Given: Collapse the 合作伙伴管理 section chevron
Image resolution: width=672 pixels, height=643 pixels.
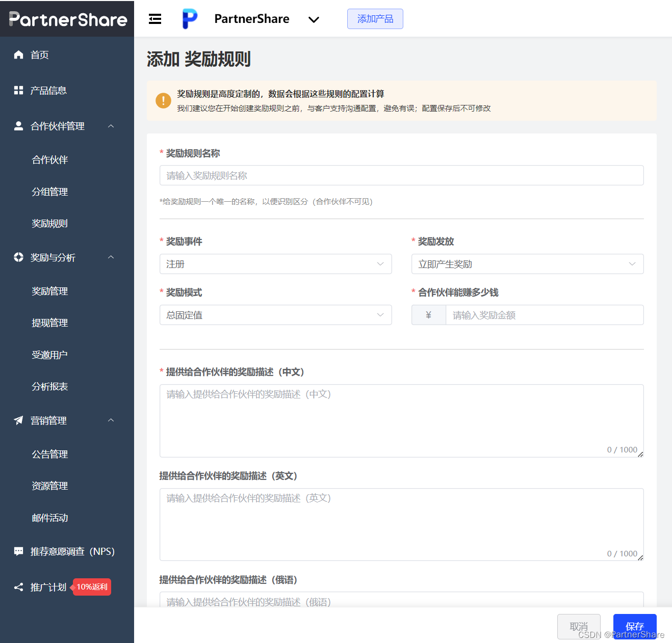Looking at the screenshot, I should click(111, 126).
